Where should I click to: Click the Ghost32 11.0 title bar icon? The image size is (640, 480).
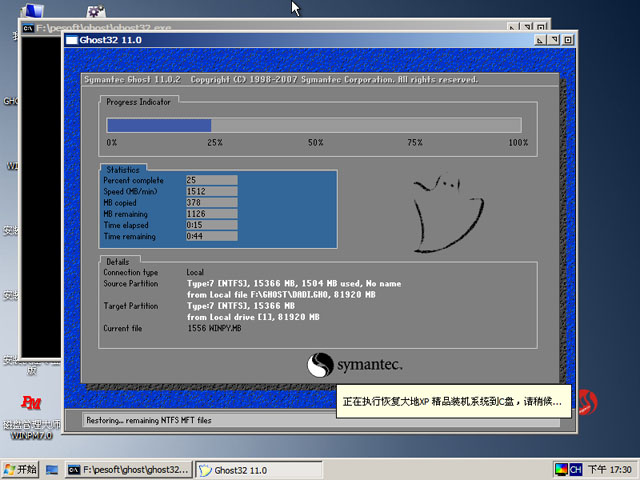coord(72,40)
